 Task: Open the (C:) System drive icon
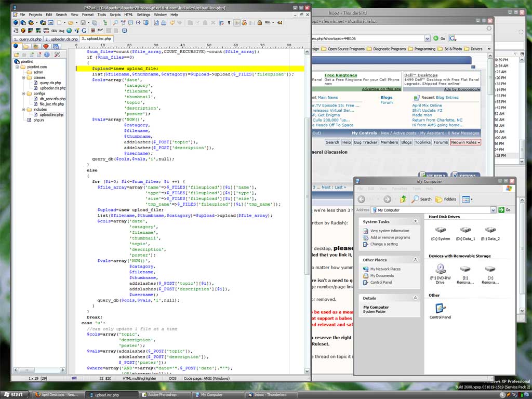441,229
